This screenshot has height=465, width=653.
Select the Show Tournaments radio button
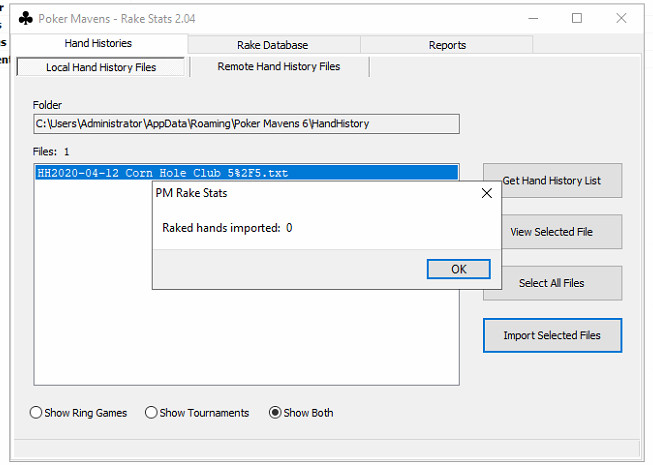(x=152, y=413)
